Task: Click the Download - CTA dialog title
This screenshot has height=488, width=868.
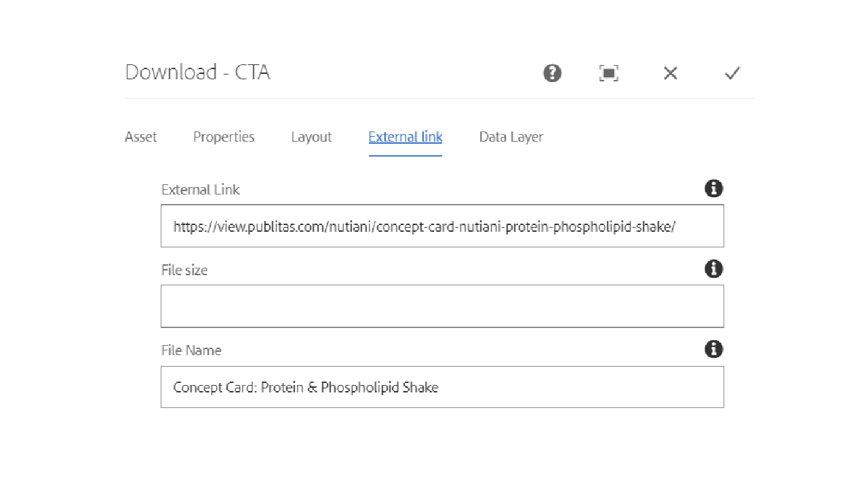Action: [x=198, y=73]
